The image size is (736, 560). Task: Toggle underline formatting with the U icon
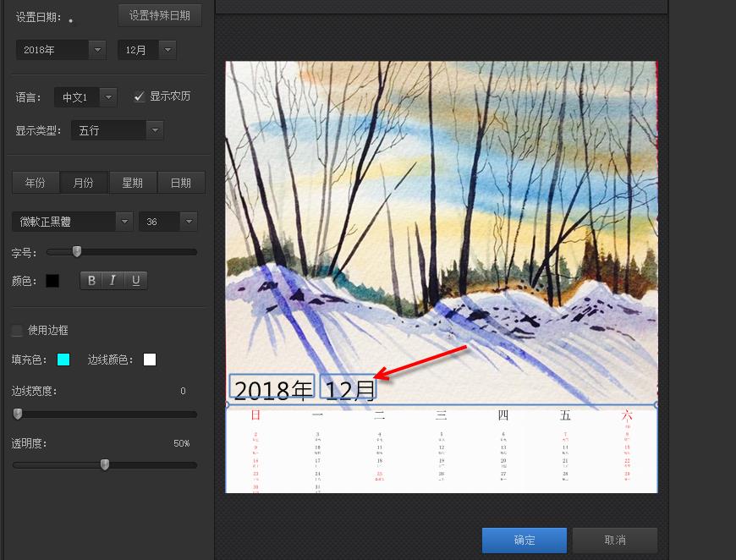click(x=135, y=280)
